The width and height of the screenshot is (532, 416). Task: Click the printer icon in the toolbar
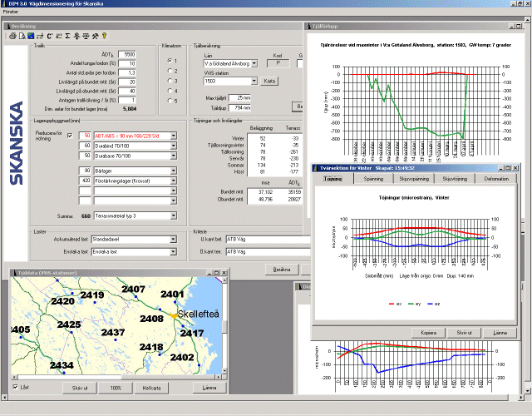[x=12, y=36]
